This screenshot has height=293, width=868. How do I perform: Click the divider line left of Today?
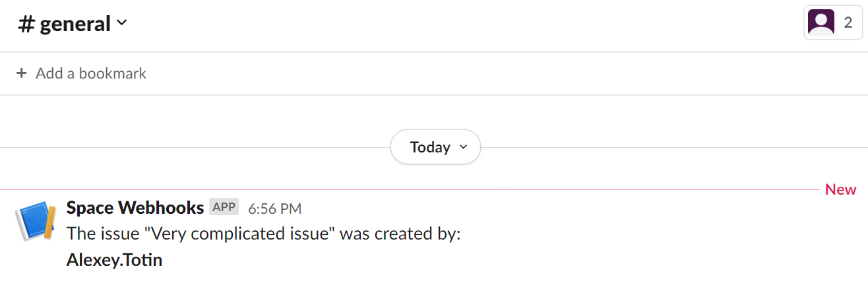click(195, 147)
